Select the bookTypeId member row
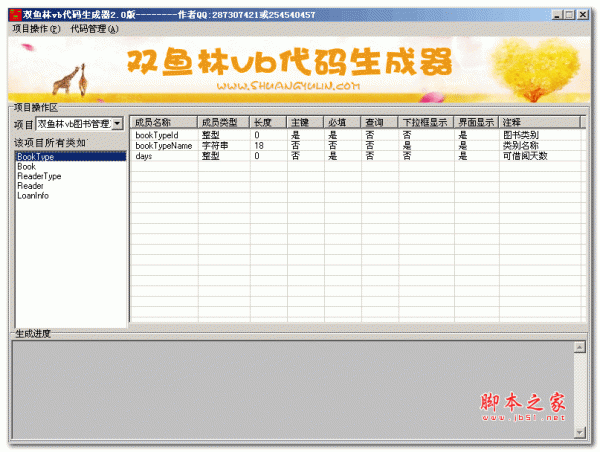Viewport: 600px width, 452px height. 357,135
